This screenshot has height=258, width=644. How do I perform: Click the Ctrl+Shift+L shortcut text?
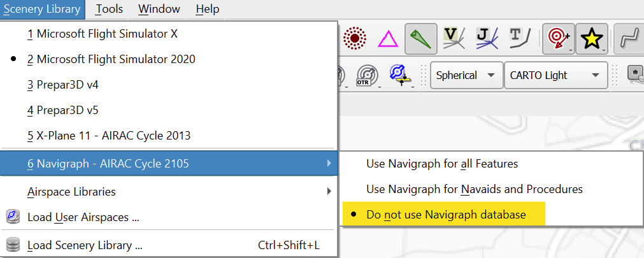[289, 245]
